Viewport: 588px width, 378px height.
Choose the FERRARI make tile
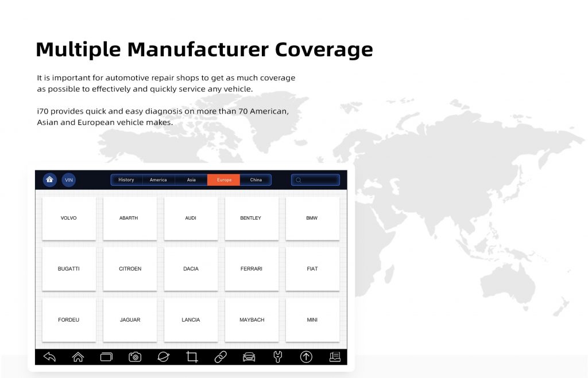[x=252, y=269]
